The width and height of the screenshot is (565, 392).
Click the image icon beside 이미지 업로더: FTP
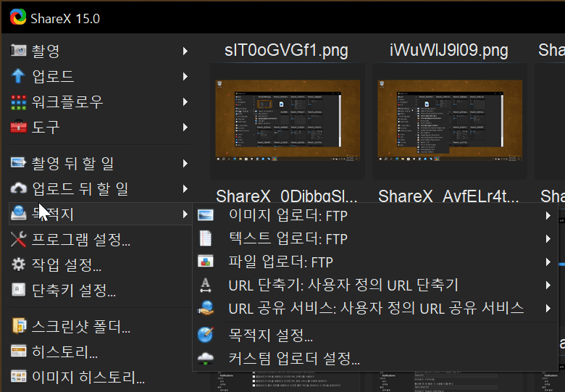(x=206, y=215)
